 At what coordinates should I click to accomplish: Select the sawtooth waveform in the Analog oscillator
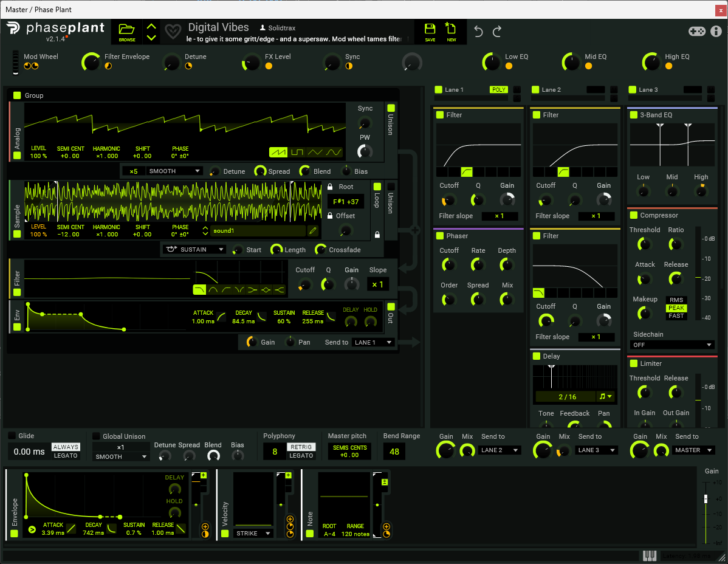pos(278,152)
